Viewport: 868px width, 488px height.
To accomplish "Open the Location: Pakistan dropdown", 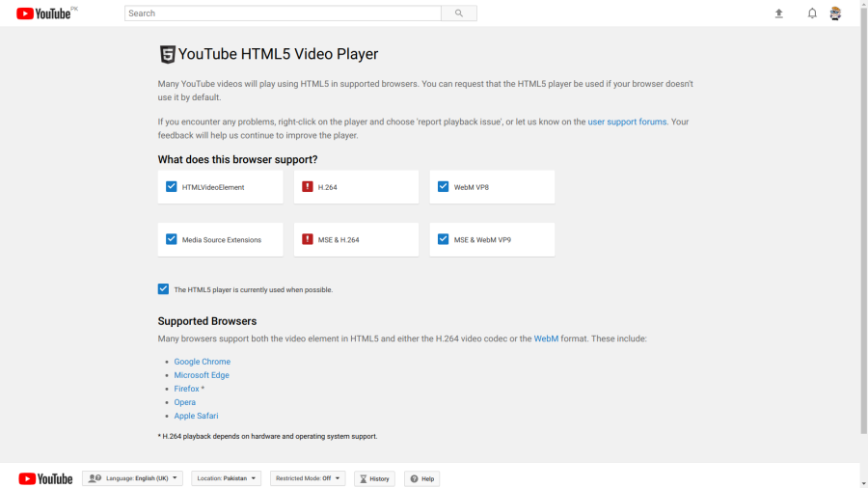I will [226, 478].
